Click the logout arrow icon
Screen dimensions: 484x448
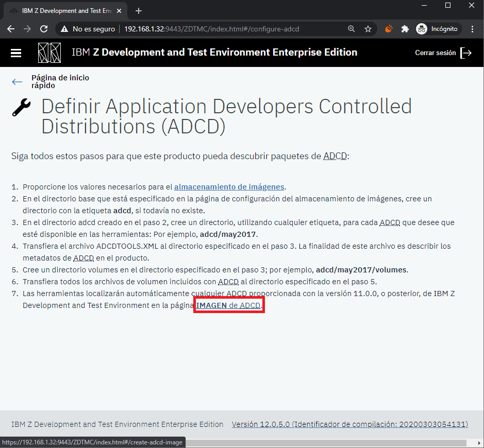tap(466, 53)
